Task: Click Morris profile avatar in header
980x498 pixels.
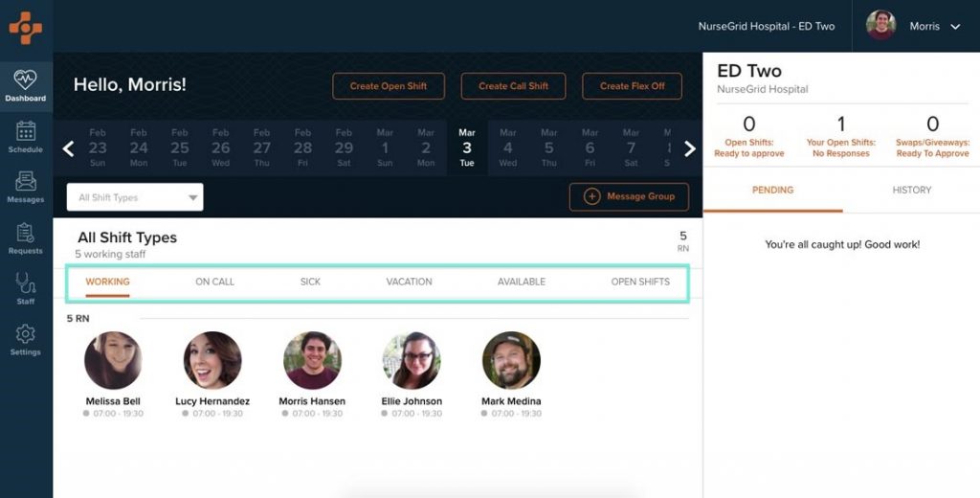Action: coord(880,26)
